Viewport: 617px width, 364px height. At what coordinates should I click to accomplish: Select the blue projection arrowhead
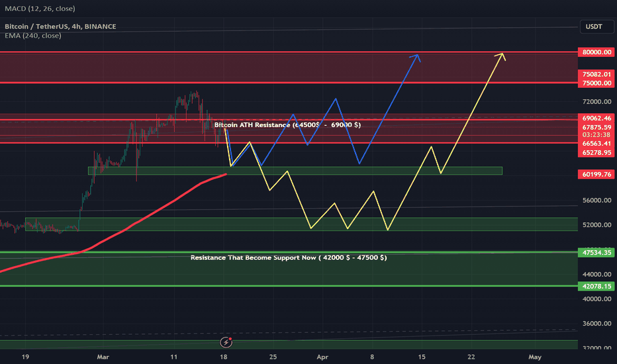417,57
